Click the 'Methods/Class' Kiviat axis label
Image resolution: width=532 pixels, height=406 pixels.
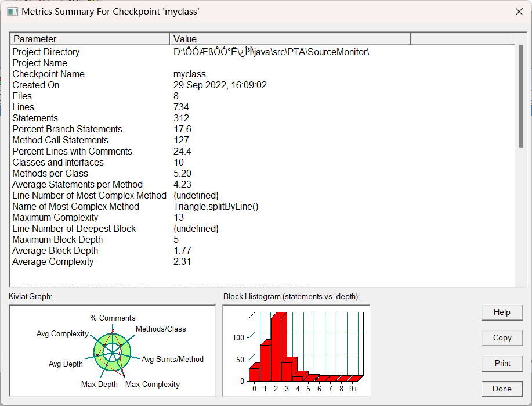pos(161,329)
